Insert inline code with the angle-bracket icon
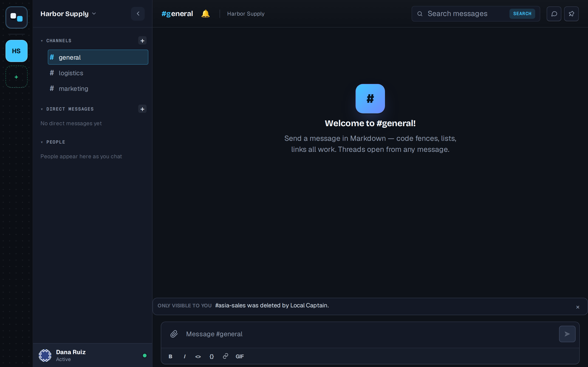Image resolution: width=588 pixels, height=367 pixels. (198, 356)
